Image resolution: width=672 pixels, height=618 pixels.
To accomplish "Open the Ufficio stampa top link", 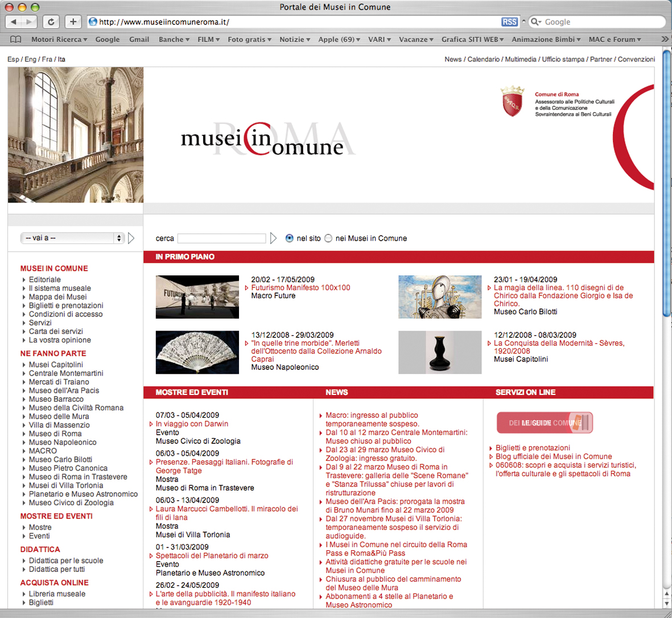I will [x=563, y=59].
